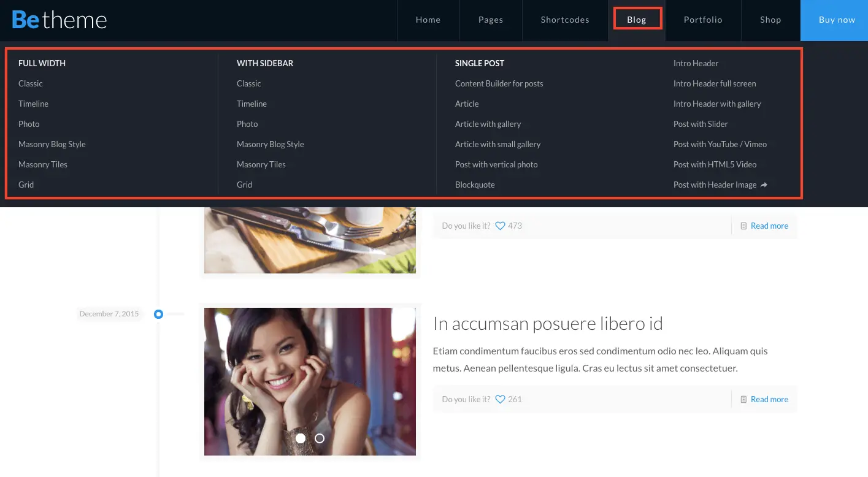
Task: Open Intro Header full screen
Action: pos(715,83)
